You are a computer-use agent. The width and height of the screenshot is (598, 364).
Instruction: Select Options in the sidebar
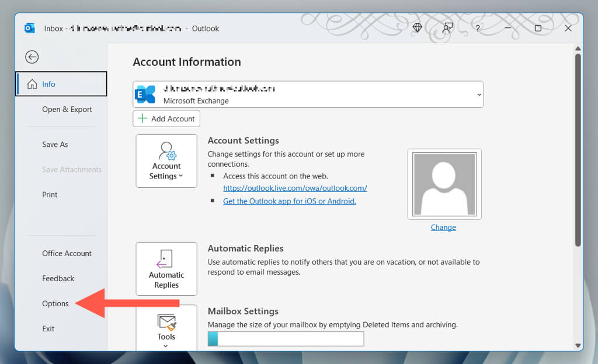click(x=55, y=303)
